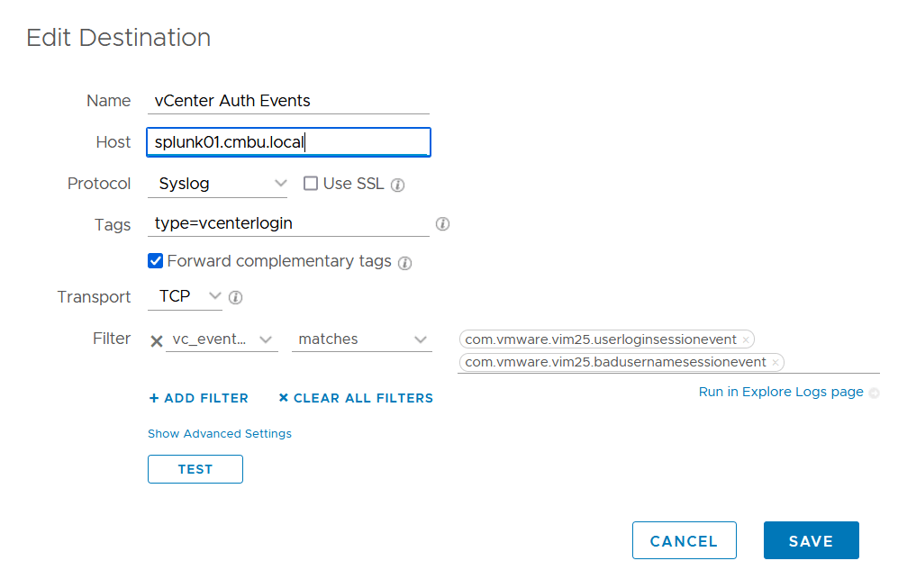Open the vc_event filter field dropdown
This screenshot has width=898, height=588.
click(222, 339)
